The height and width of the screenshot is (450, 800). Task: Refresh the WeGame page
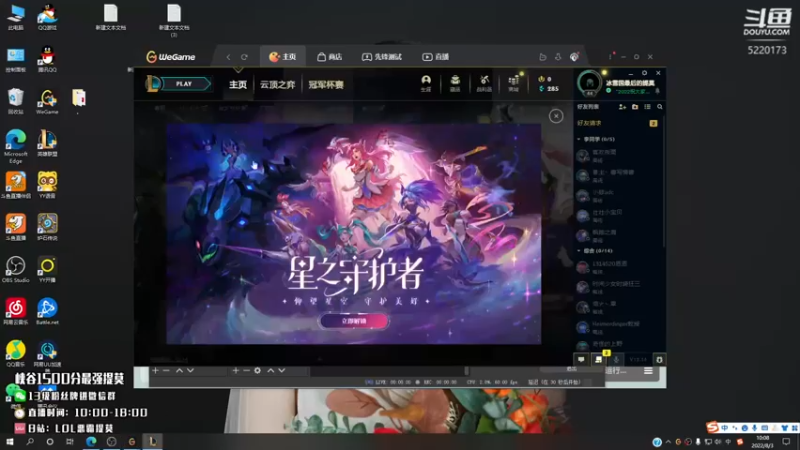244,57
